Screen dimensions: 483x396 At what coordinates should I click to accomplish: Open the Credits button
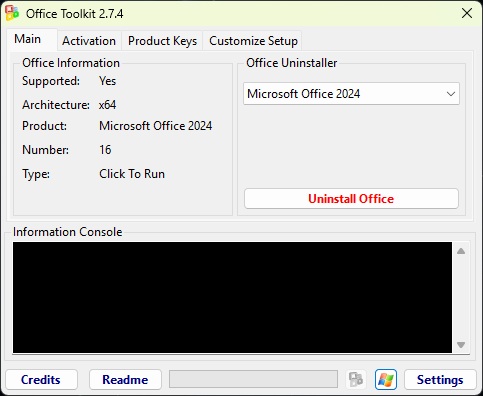[x=41, y=379]
